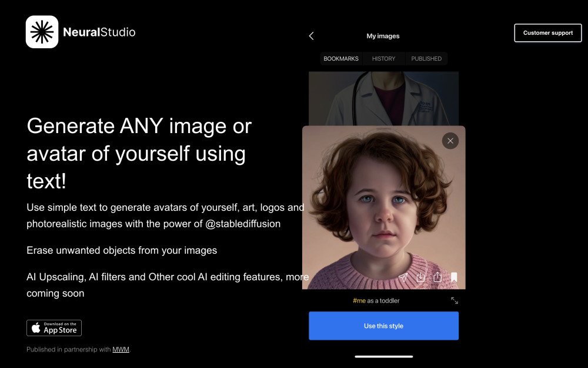Screen dimensions: 588x368
Task: Click the Use this style button
Action: tap(383, 325)
